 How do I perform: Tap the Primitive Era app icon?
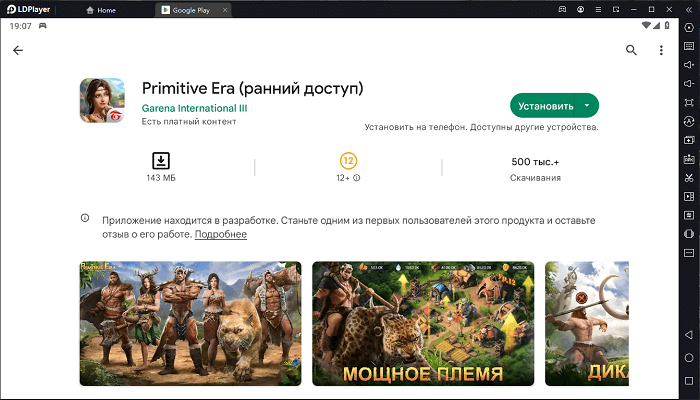pos(102,100)
